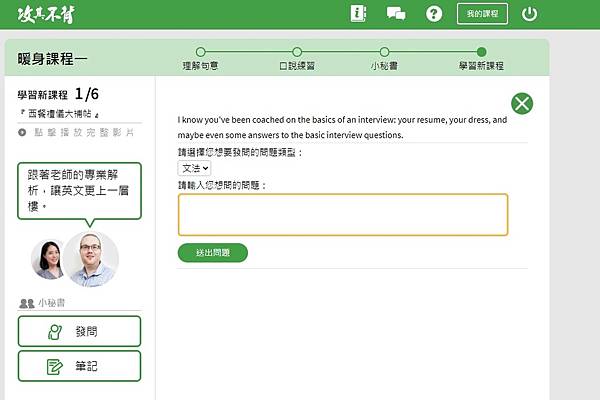The width and height of the screenshot is (600, 400).
Task: Click the female teacher avatar
Action: tap(46, 259)
